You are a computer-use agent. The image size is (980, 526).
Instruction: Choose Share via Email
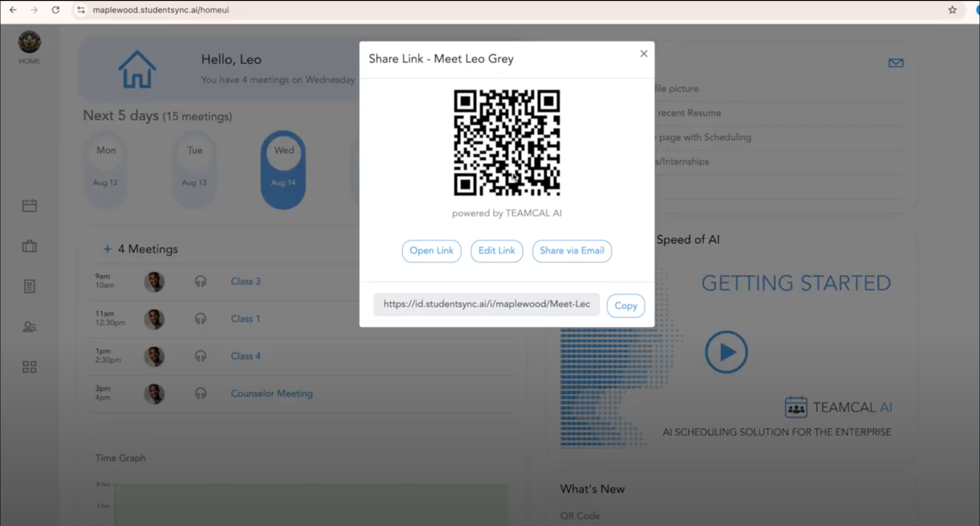point(572,251)
